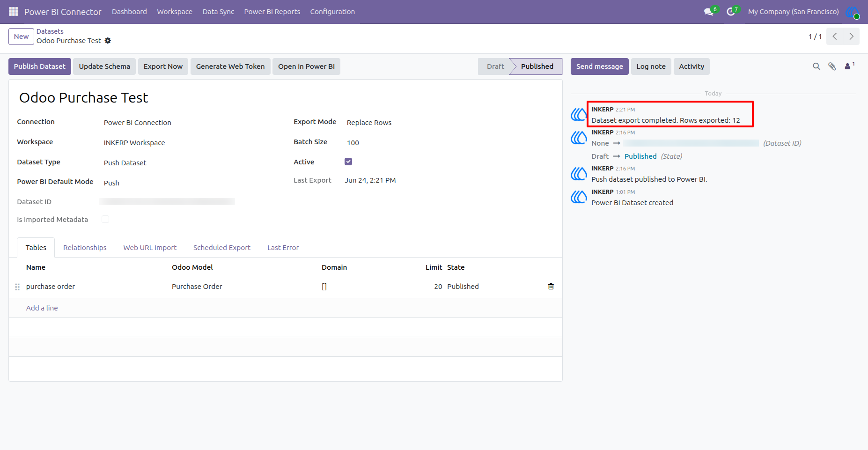Viewport: 868px width, 450px height.
Task: Open the apps grid menu icon
Action: pos(13,12)
